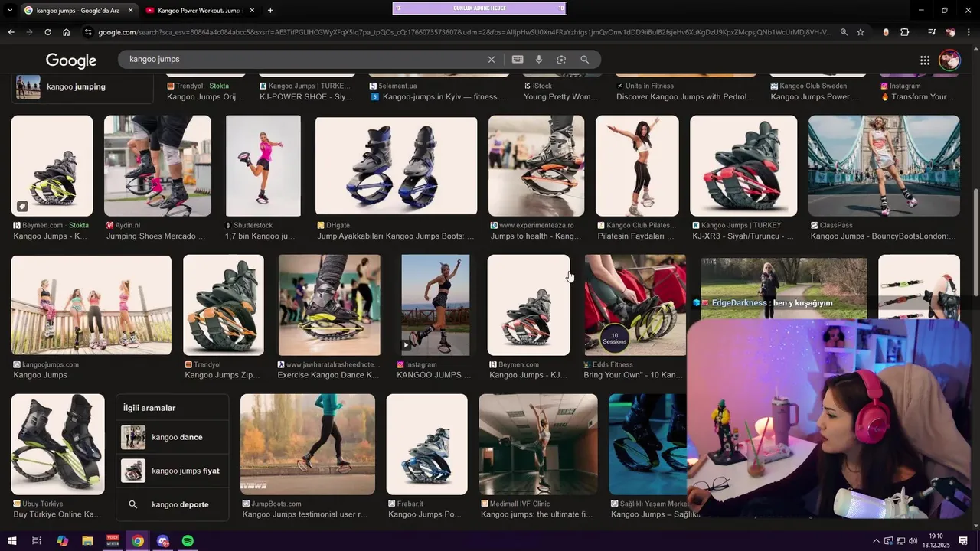Open the Trendyol Kangoo Jumps Zip image
The width and height of the screenshot is (980, 551).
(x=224, y=305)
